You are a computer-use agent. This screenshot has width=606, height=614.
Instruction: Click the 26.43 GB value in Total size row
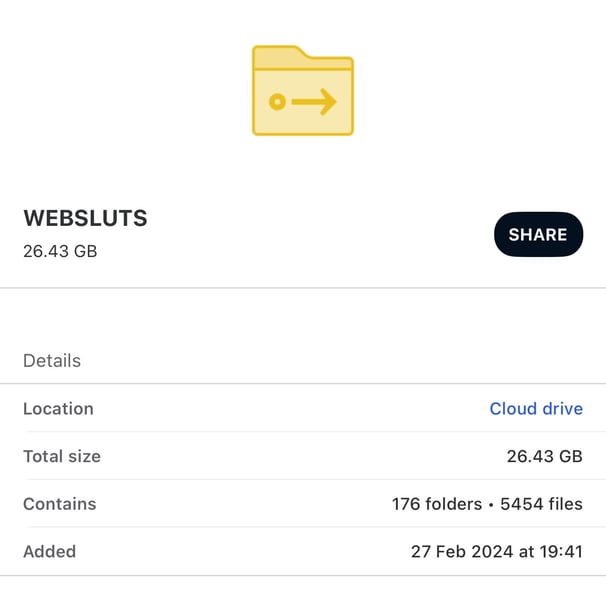pyautogui.click(x=544, y=456)
